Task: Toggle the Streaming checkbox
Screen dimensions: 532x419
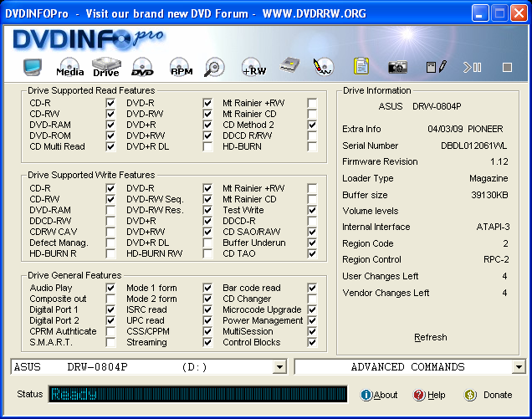Action: (x=207, y=342)
